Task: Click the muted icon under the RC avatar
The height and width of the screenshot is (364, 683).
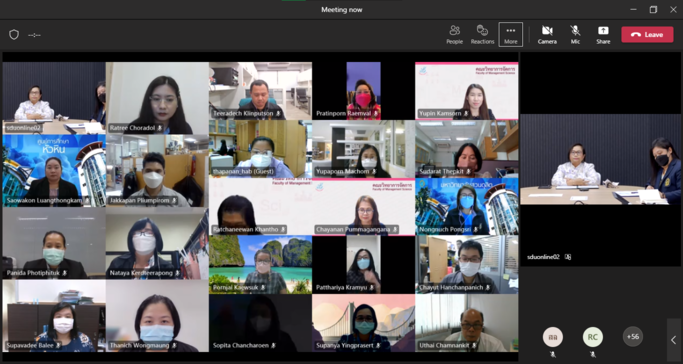Action: click(x=592, y=354)
